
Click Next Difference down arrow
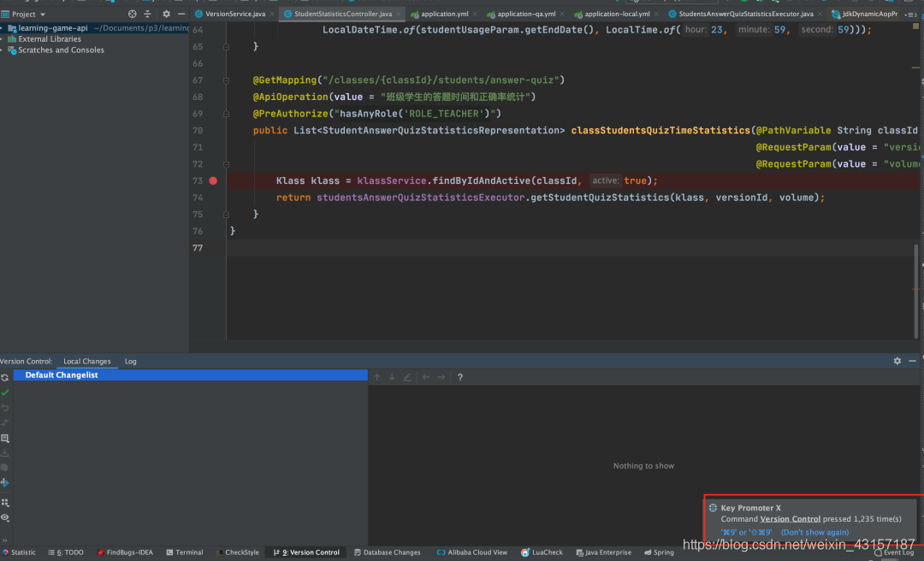(x=392, y=377)
